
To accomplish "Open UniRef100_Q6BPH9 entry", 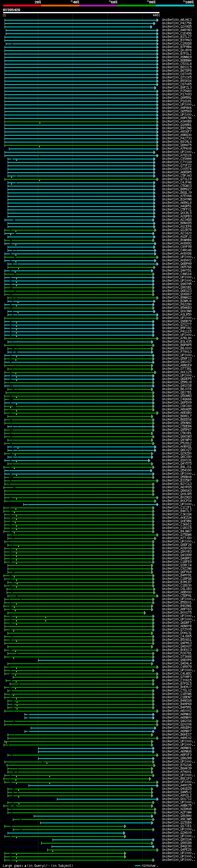I will [177, 264].
